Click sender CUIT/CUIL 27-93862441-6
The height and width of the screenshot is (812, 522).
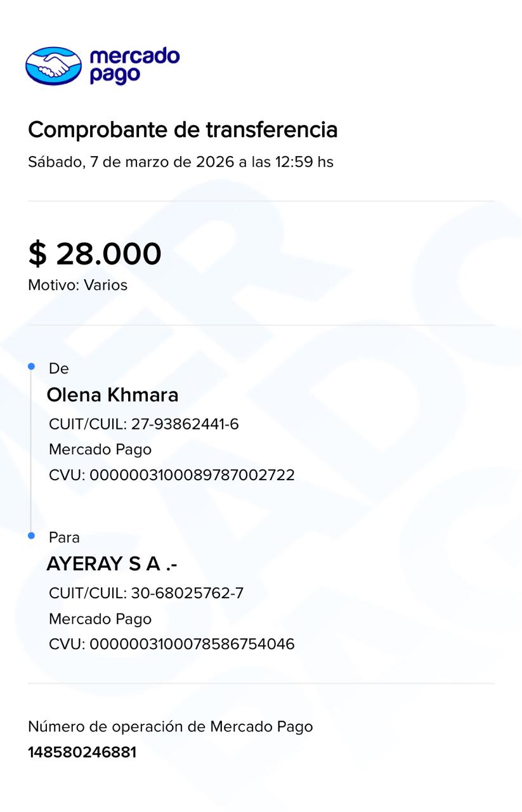tap(143, 424)
